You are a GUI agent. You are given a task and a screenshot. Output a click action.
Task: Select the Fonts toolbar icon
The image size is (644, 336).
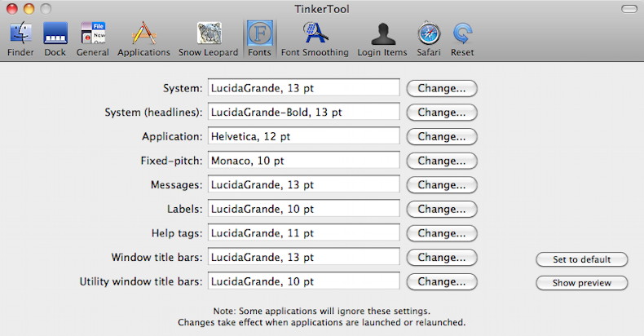click(259, 39)
